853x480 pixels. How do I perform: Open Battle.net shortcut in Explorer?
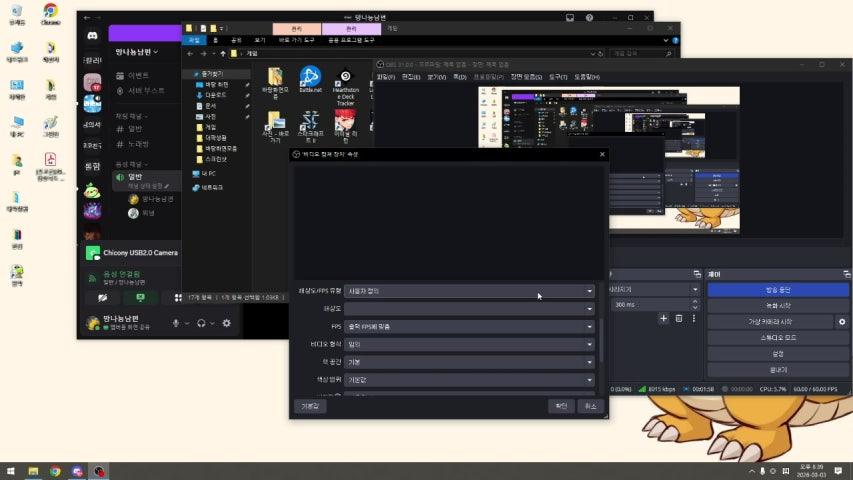(x=310, y=79)
